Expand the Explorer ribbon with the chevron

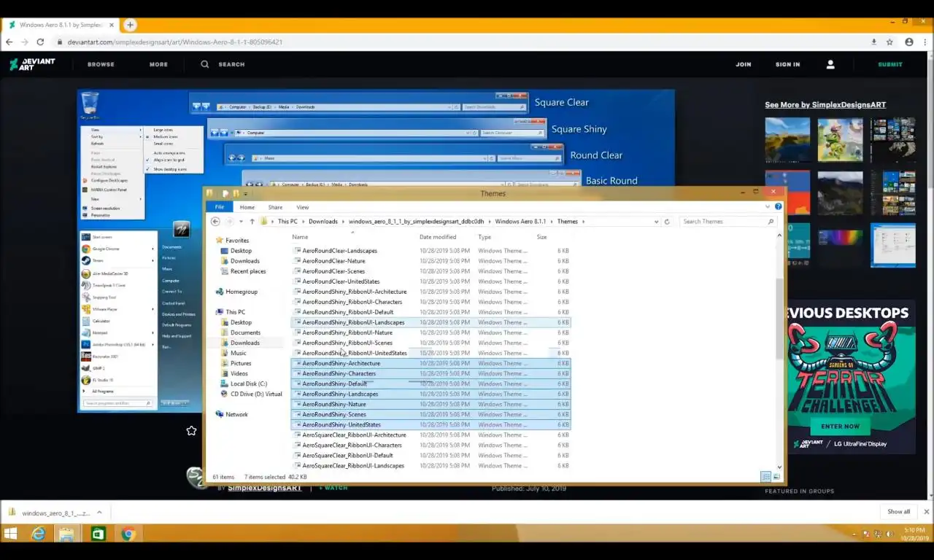click(x=767, y=207)
